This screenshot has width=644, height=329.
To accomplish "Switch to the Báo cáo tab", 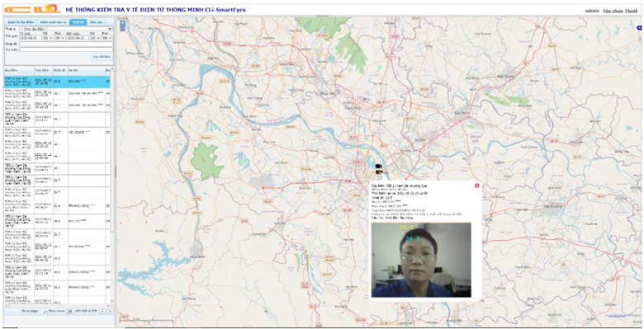I will point(96,22).
